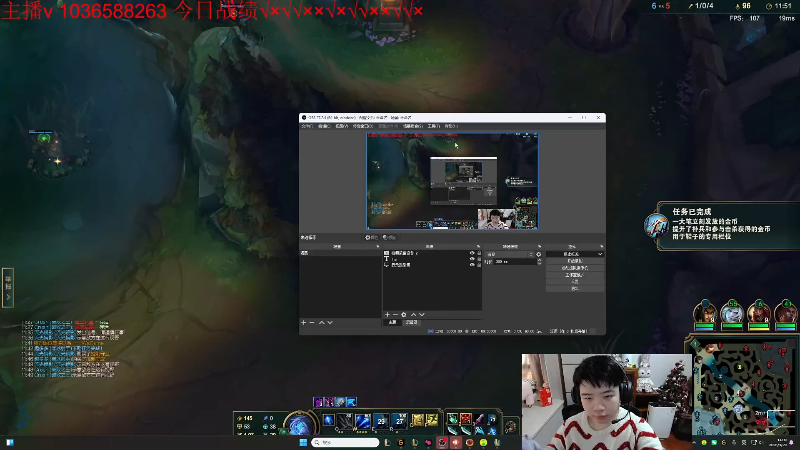This screenshot has height=450, width=800.
Task: Open the Filters button beside Properties
Action: 389,238
